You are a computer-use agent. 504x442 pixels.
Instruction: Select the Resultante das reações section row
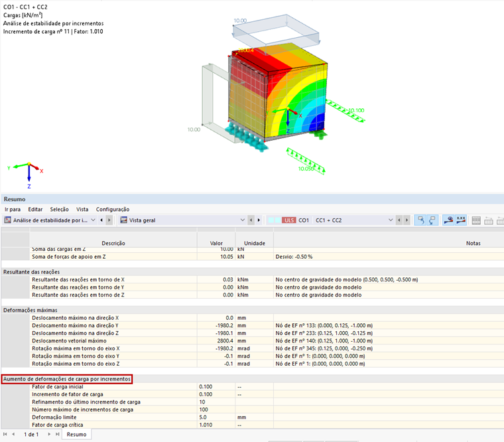point(252,272)
